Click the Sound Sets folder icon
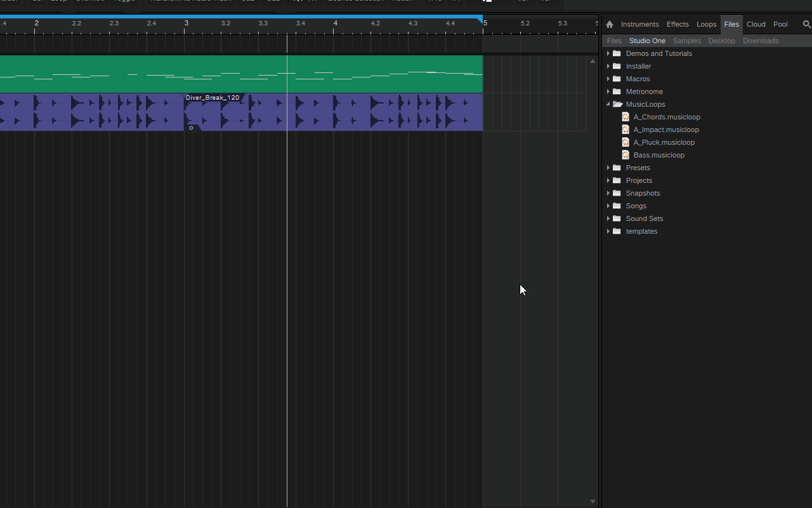 617,218
